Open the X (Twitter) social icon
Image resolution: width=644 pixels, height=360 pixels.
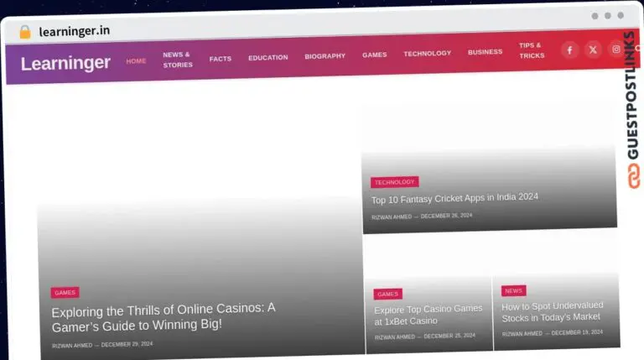(x=593, y=50)
